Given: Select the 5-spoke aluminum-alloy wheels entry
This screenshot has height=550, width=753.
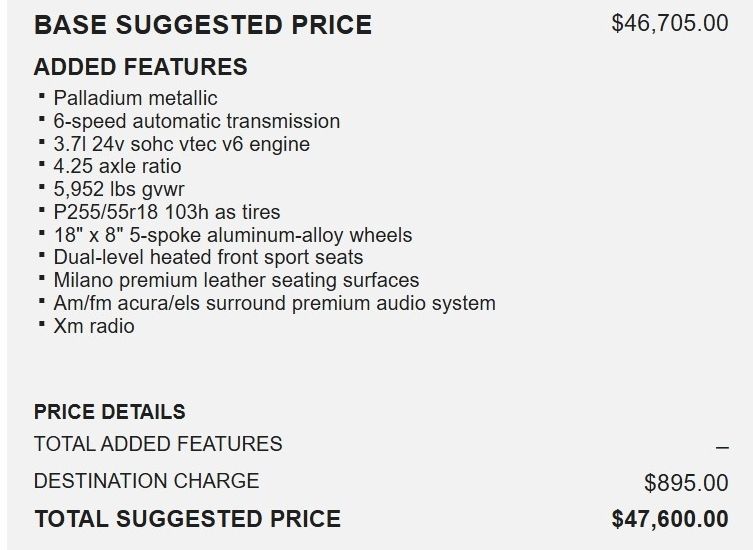Looking at the screenshot, I should (232, 235).
